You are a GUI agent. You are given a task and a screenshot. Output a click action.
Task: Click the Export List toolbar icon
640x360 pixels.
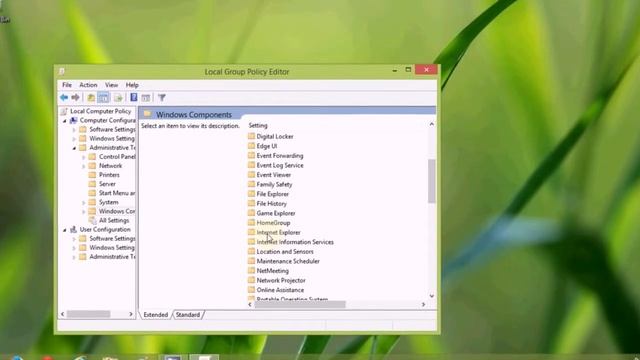pyautogui.click(x=118, y=98)
